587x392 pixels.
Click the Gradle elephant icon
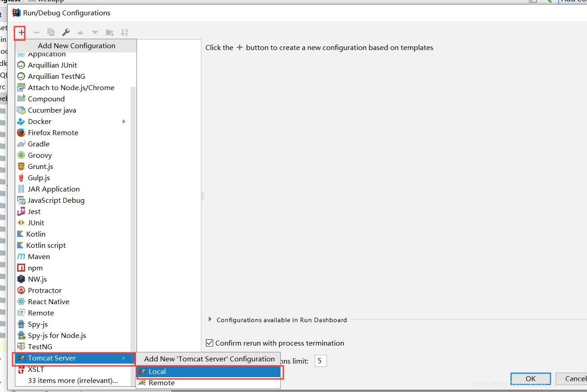(21, 144)
